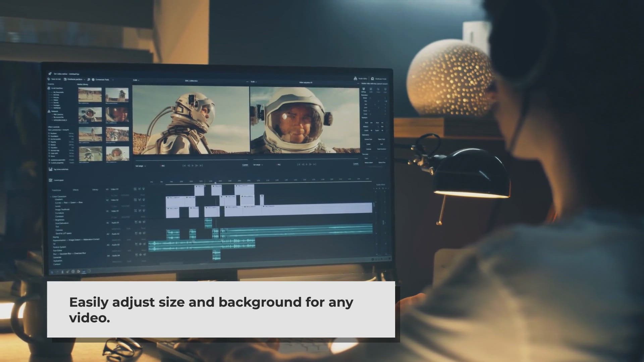Click the middle icon on Video 03 track
This screenshot has height=362, width=644.
click(x=140, y=189)
